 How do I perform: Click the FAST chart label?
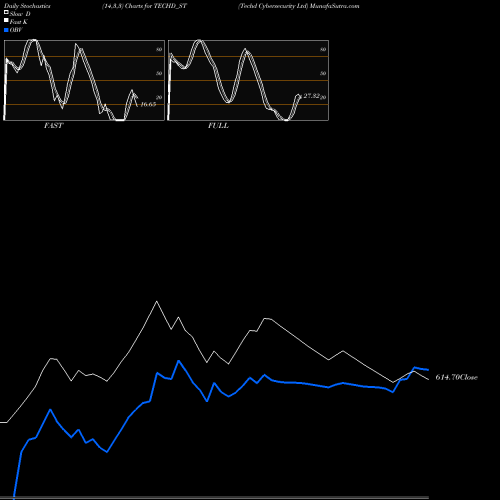tap(53, 126)
